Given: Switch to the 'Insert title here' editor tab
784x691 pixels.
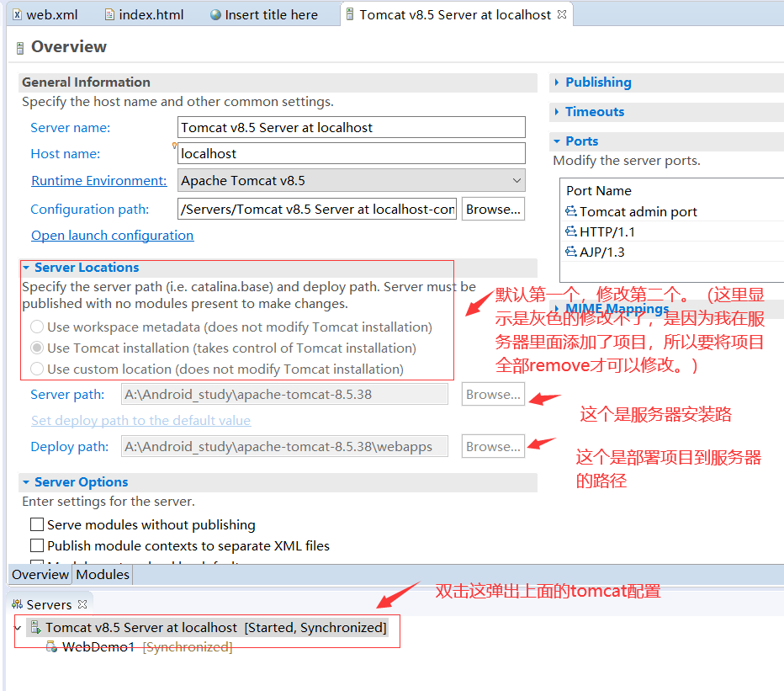Looking at the screenshot, I should point(263,13).
